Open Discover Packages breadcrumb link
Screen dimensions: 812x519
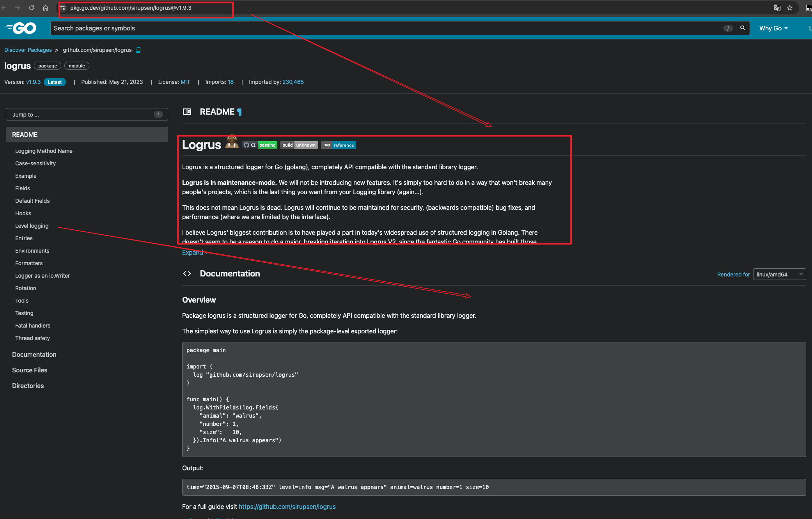pos(28,50)
